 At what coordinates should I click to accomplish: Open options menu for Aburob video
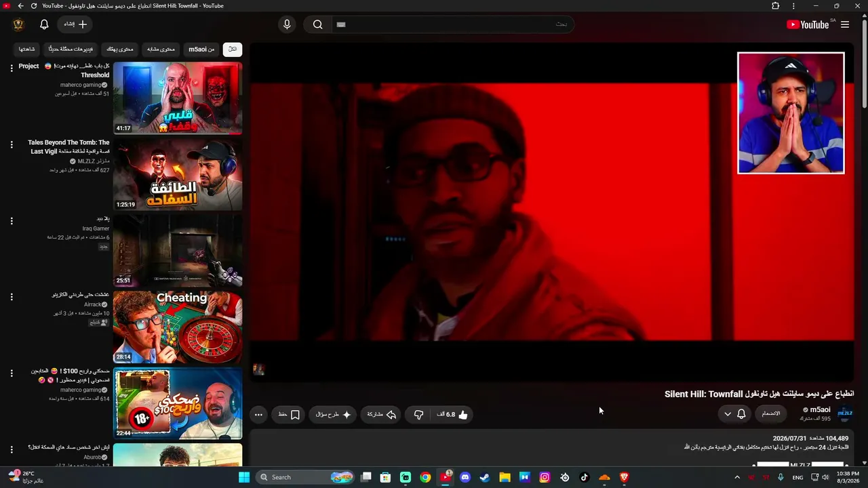12,449
